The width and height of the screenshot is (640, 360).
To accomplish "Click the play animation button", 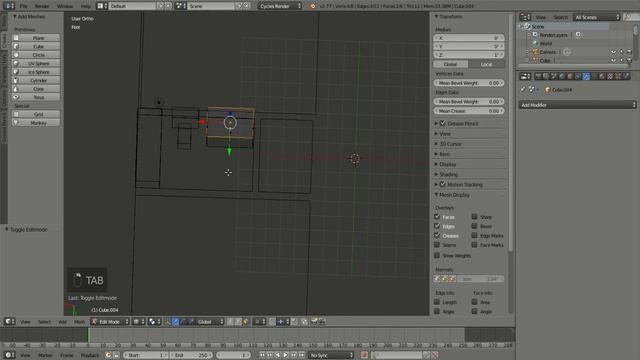I will [x=285, y=355].
